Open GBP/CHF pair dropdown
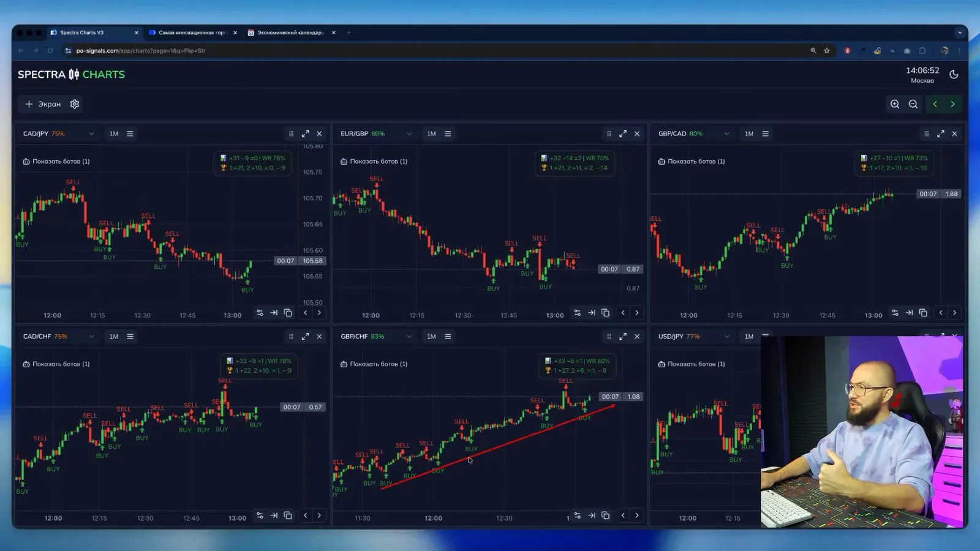This screenshot has width=980, height=551. coord(376,336)
